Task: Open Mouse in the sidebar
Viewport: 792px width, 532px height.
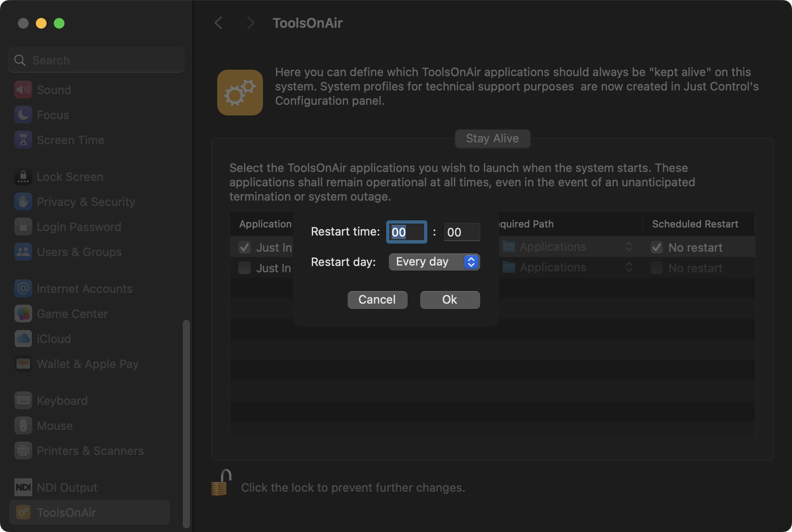Action: tap(90, 425)
